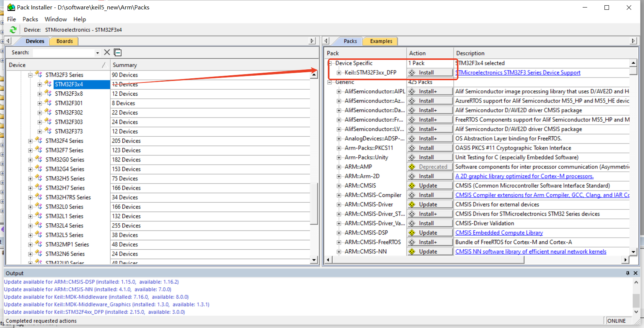Open CMSIS NN software library link
The width and height of the screenshot is (644, 328).
point(531,252)
